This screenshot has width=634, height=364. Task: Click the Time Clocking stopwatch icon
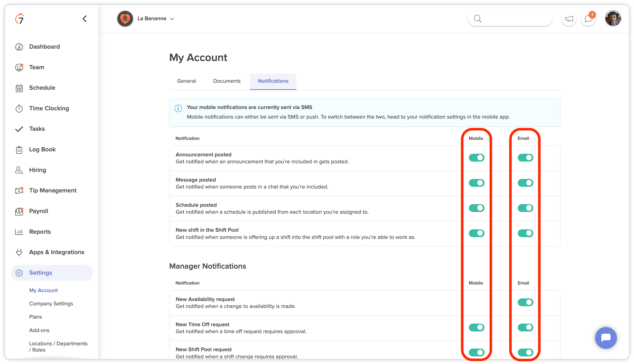(x=19, y=109)
